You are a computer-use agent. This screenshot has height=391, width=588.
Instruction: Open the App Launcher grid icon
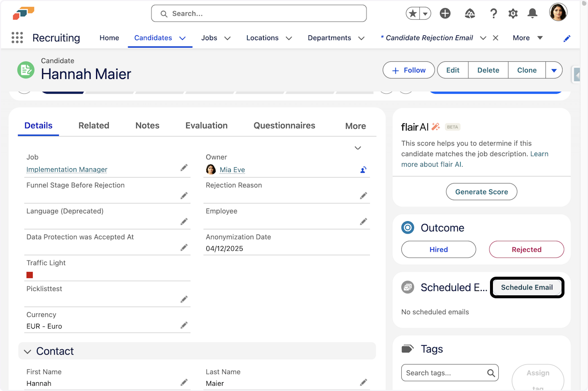(17, 38)
